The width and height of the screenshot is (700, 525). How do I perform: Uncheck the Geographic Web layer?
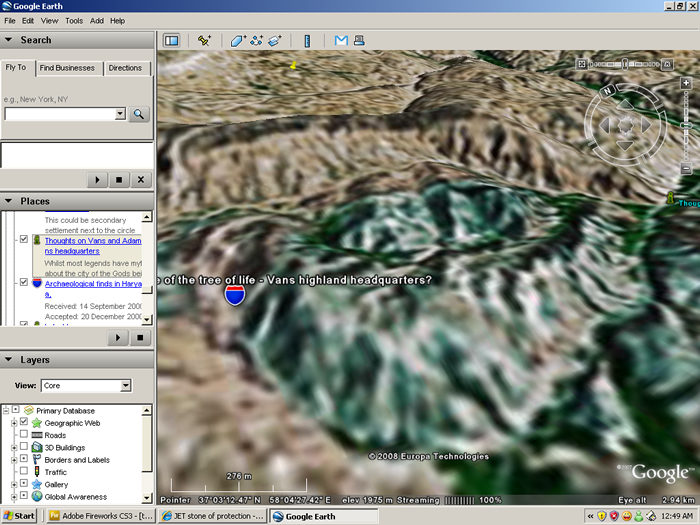coord(24,421)
